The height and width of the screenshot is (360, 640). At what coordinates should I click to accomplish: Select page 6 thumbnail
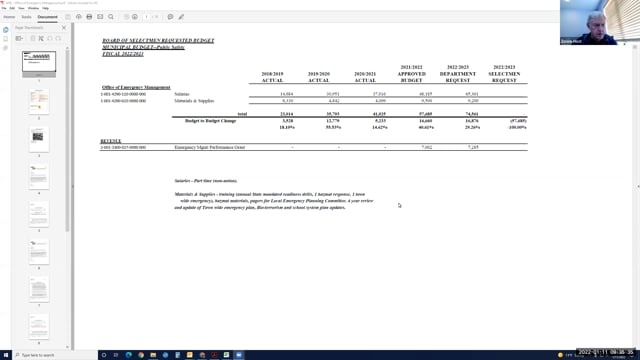[39, 252]
